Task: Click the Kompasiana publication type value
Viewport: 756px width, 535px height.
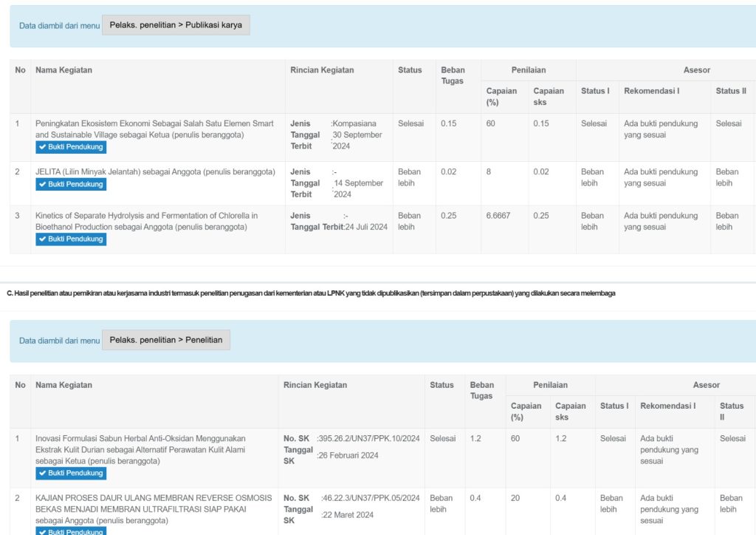Action: [x=354, y=123]
